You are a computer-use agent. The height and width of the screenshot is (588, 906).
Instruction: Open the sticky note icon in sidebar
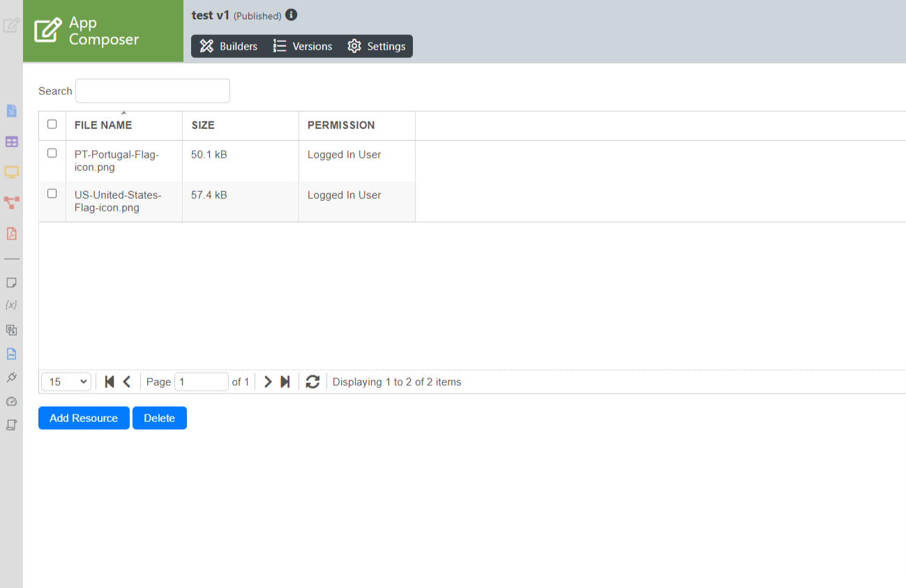coord(11,282)
